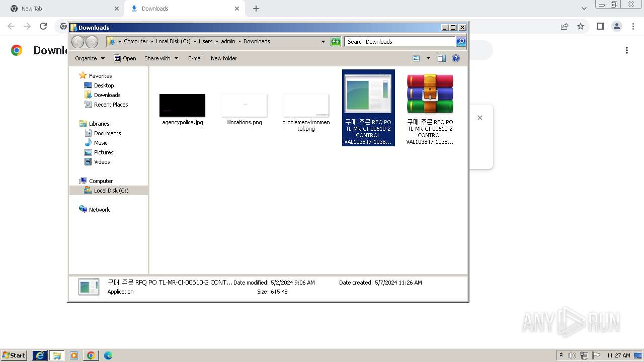
Task: Toggle Chrome side panel icon
Action: (x=600, y=26)
